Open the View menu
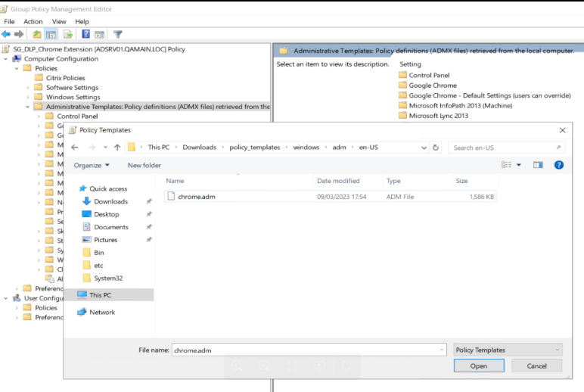The width and height of the screenshot is (584, 392). (59, 22)
